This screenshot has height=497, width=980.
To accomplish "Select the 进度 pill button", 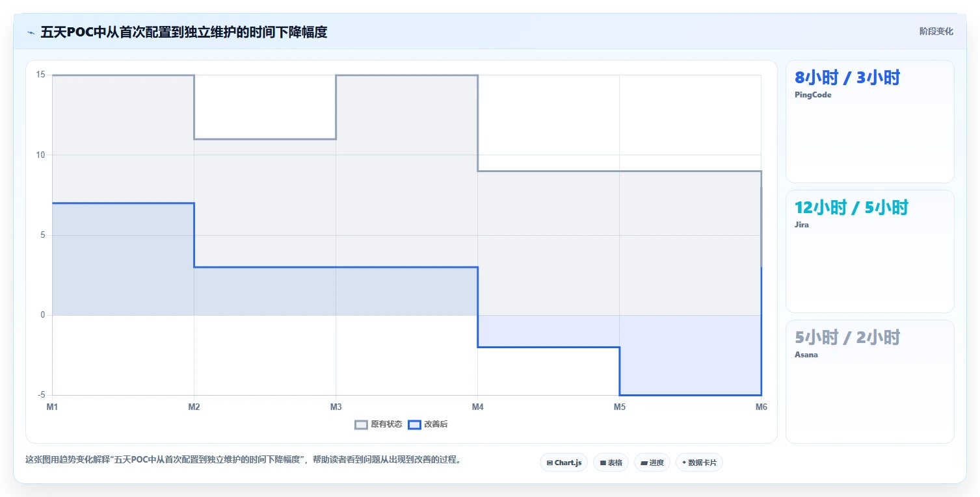I will coord(652,463).
